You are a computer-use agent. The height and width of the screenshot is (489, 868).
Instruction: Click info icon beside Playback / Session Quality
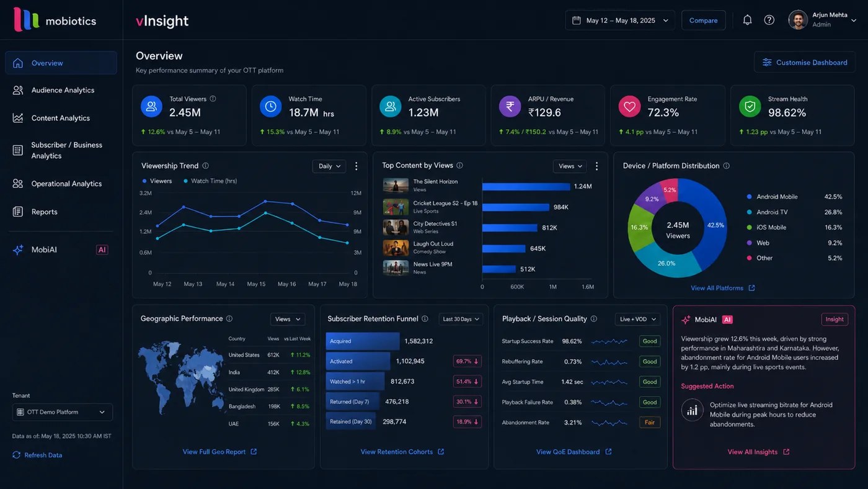[x=594, y=319]
